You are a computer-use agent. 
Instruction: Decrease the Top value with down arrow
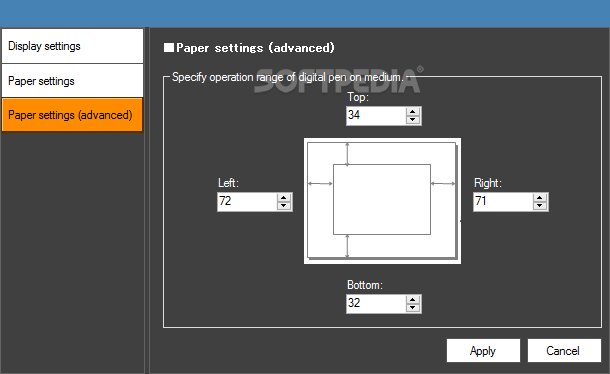click(413, 120)
